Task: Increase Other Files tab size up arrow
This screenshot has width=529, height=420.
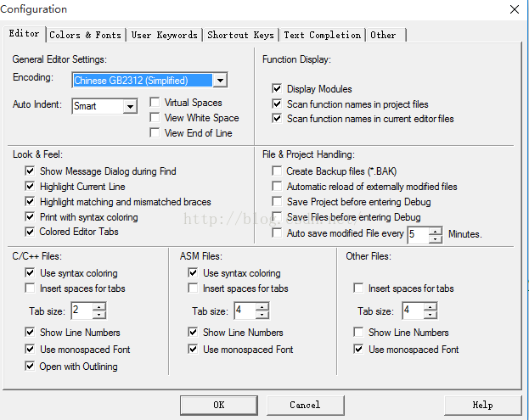Action: click(431, 307)
